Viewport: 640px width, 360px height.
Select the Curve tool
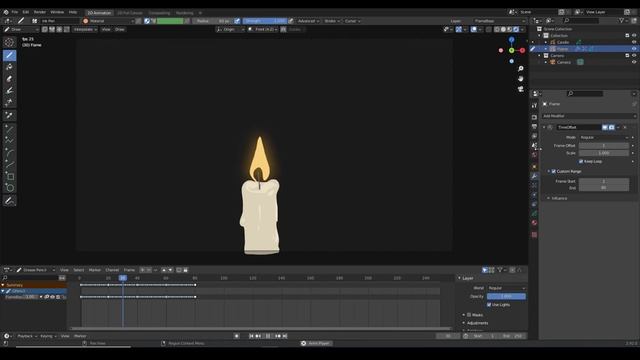tap(9, 164)
